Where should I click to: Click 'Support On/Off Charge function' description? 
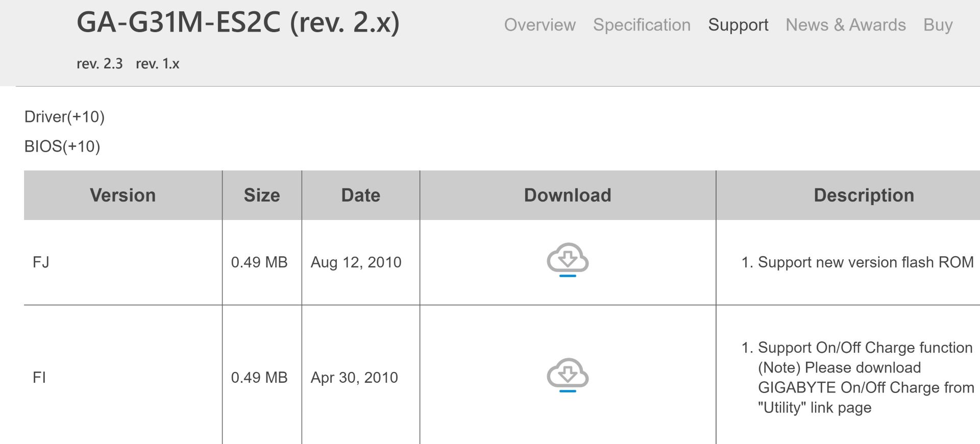point(865,348)
